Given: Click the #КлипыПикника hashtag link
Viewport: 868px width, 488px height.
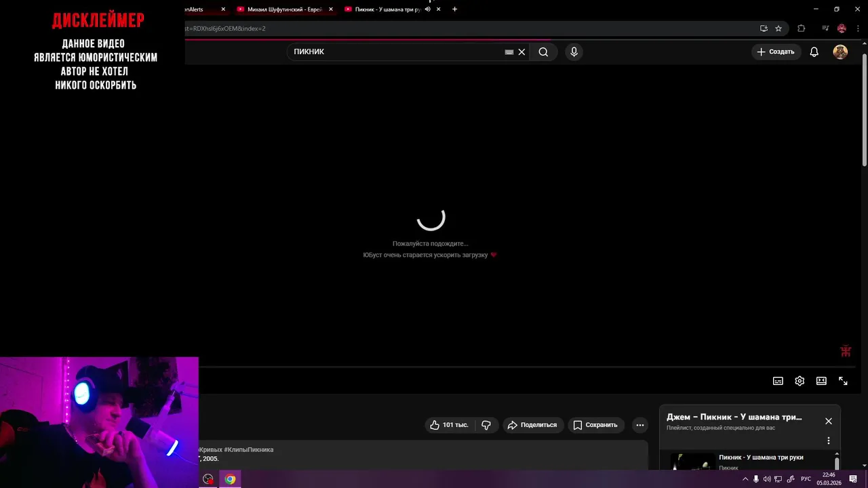Looking at the screenshot, I should 249,450.
